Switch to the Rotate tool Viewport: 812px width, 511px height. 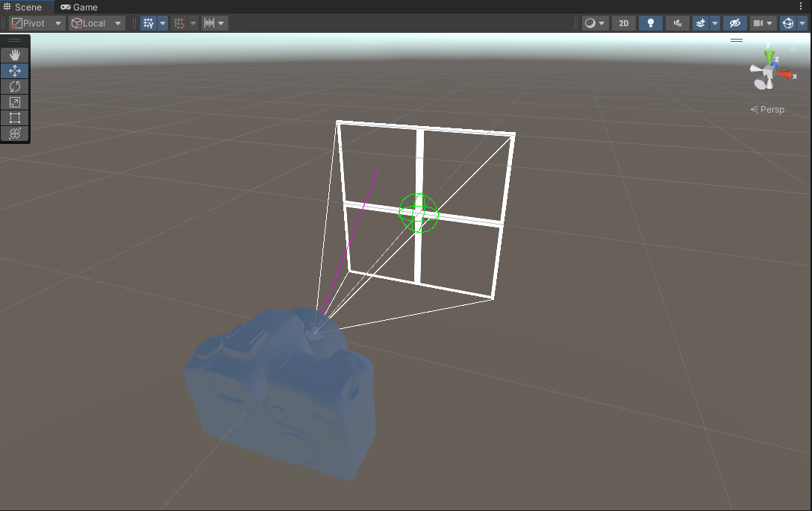click(x=15, y=86)
